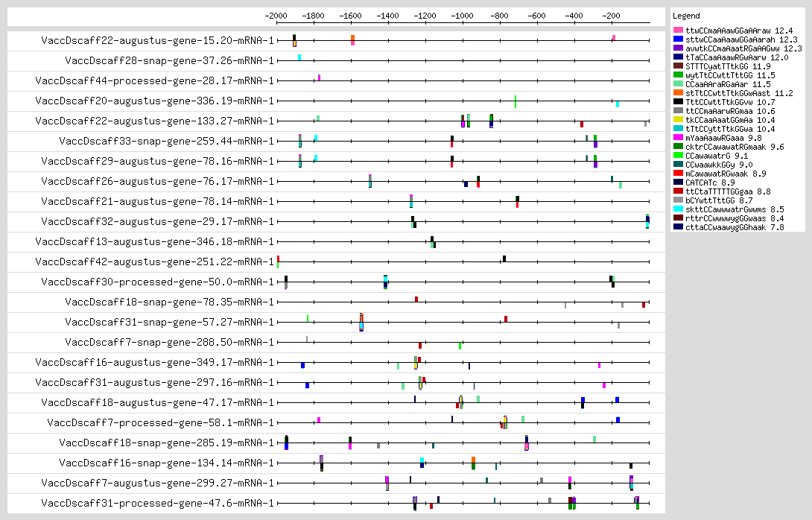Screen dimensions: 812x520
Task: Click the -2000 axis tick label
Action: coord(276,15)
